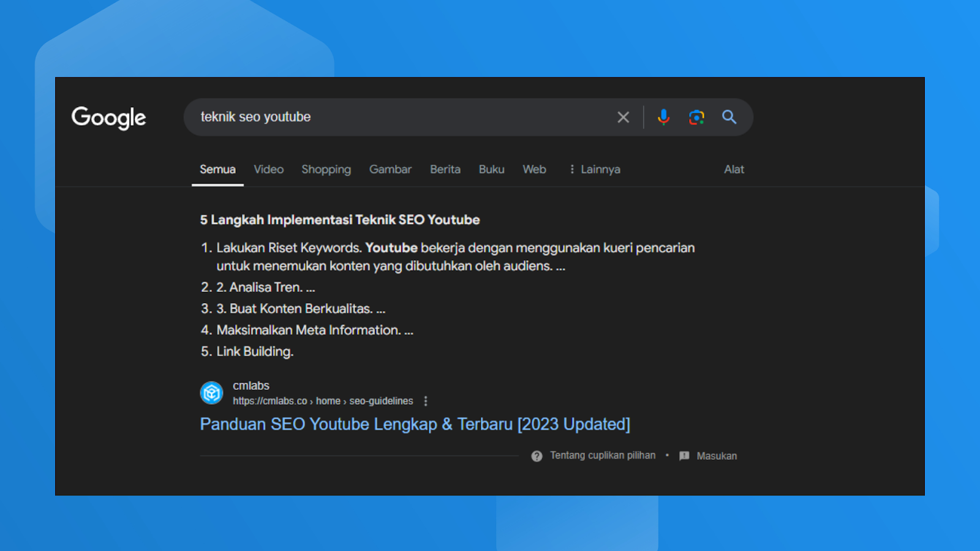Open Google Lens image search icon

(x=696, y=117)
